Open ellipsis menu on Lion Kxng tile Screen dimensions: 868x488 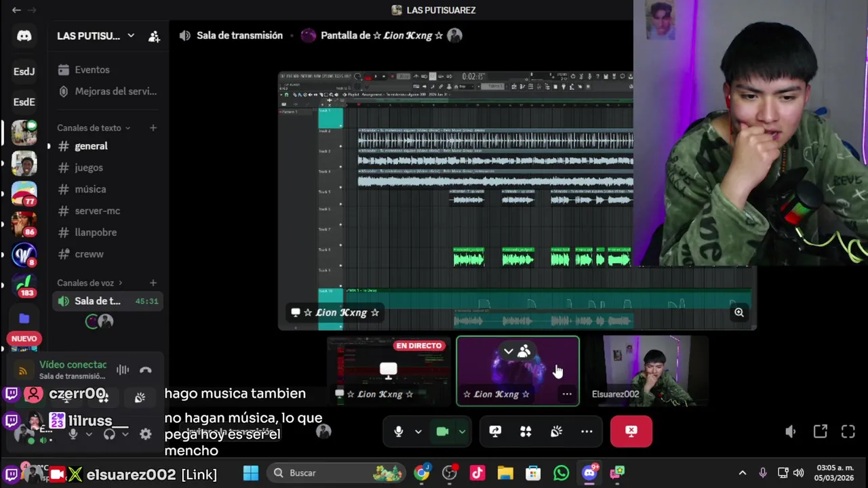coord(567,394)
